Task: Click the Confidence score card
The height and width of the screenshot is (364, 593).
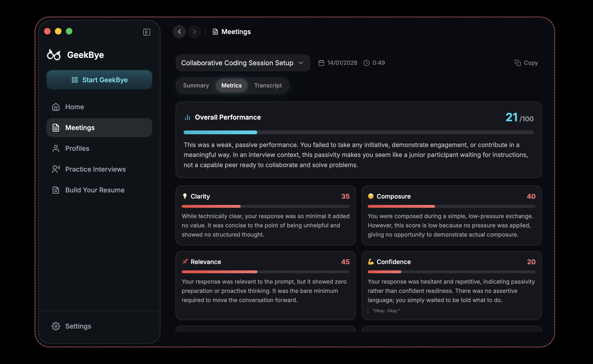Action: tap(451, 285)
